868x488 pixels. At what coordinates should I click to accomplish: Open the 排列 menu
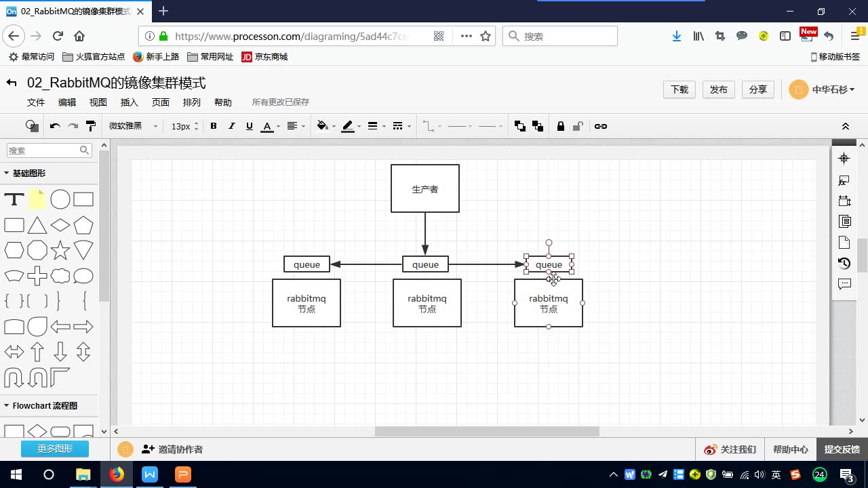coord(192,102)
